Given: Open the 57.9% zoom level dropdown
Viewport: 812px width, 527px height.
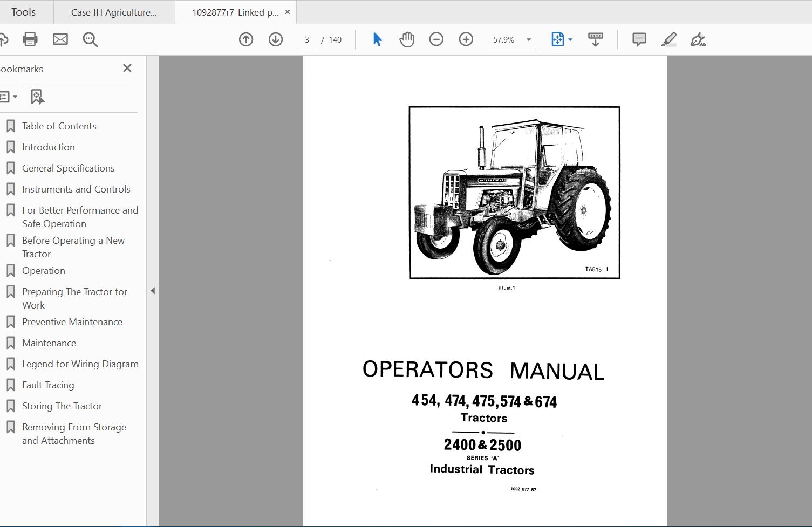Looking at the screenshot, I should [528, 40].
